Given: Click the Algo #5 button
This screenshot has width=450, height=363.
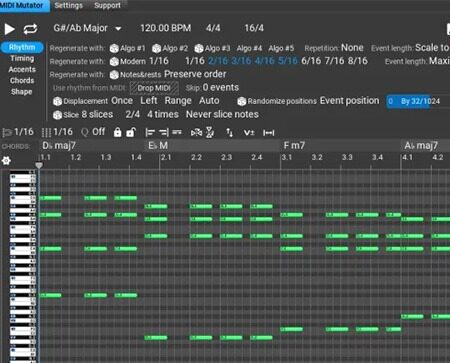Looking at the screenshot, I should point(281,49).
